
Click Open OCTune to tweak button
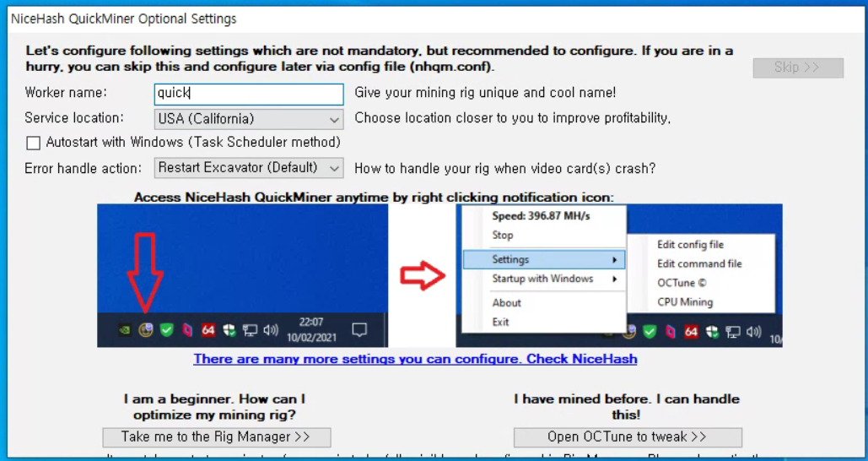tap(628, 437)
